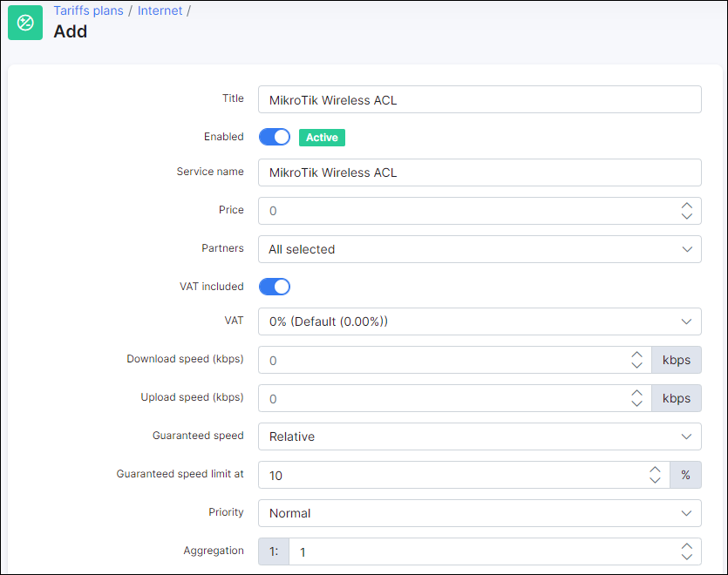Viewport: 728px width, 575px height.
Task: Decrease Aggregation with down arrow
Action: click(687, 557)
